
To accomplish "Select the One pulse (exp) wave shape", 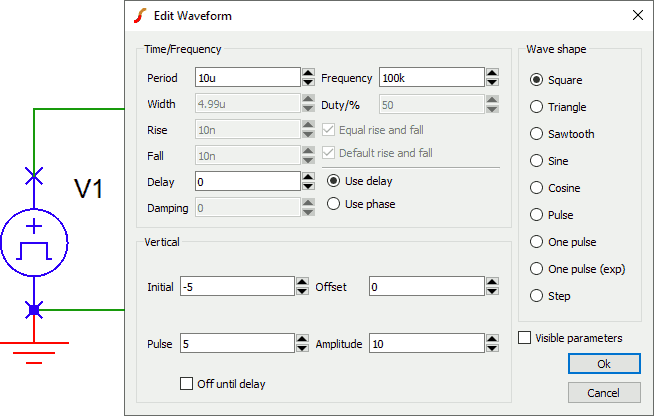I will [537, 269].
